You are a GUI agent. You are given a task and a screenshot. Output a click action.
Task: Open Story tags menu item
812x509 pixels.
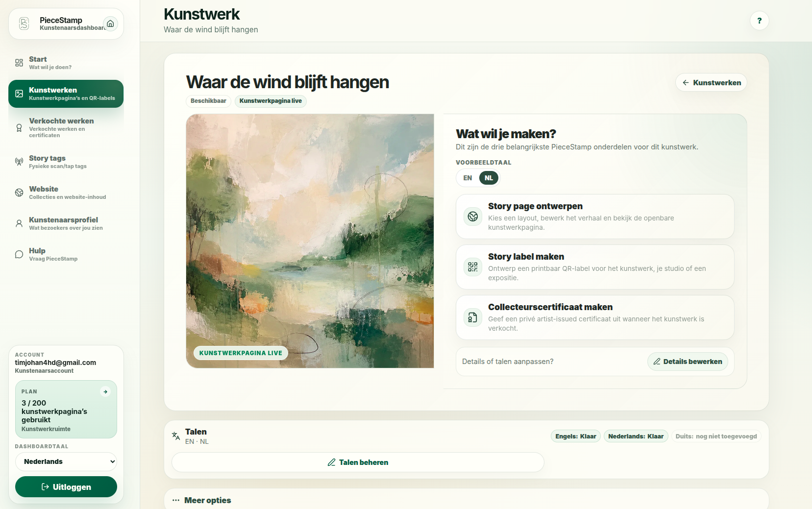pyautogui.click(x=66, y=162)
